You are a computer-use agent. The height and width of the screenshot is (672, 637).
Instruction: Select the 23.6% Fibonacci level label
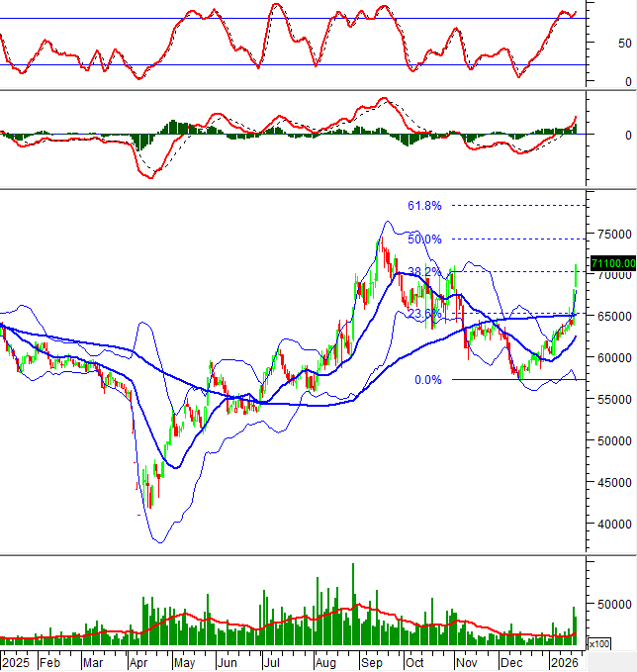pos(424,314)
